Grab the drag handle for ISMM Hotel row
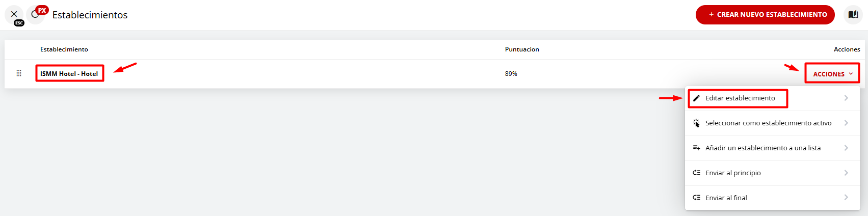Viewport: 868px width, 216px height. click(19, 73)
